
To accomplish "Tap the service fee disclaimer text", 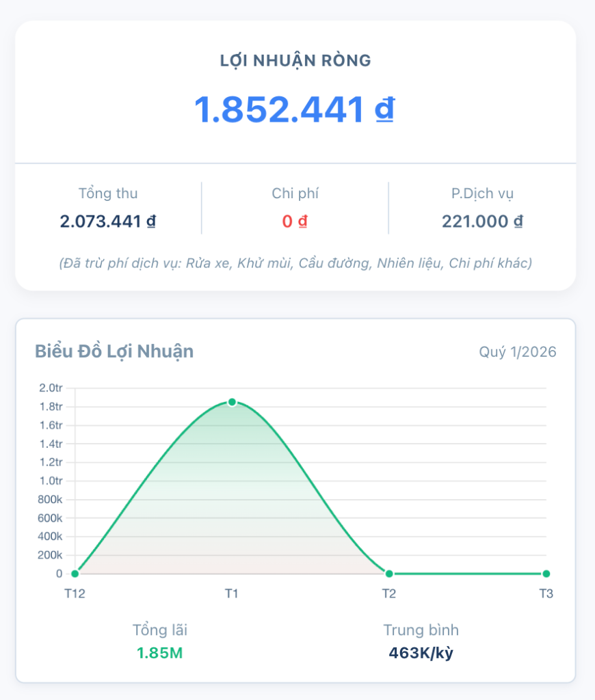I will point(297,261).
